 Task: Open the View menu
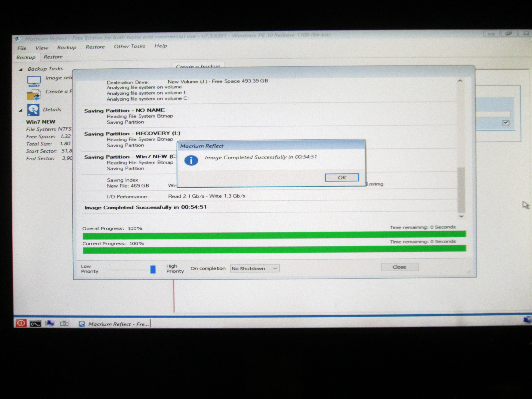pos(42,48)
